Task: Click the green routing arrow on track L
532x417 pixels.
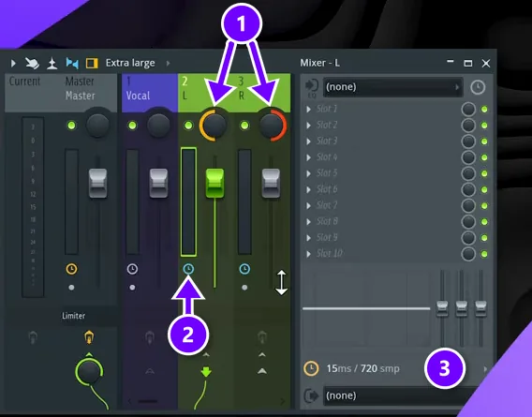Action: [206, 371]
